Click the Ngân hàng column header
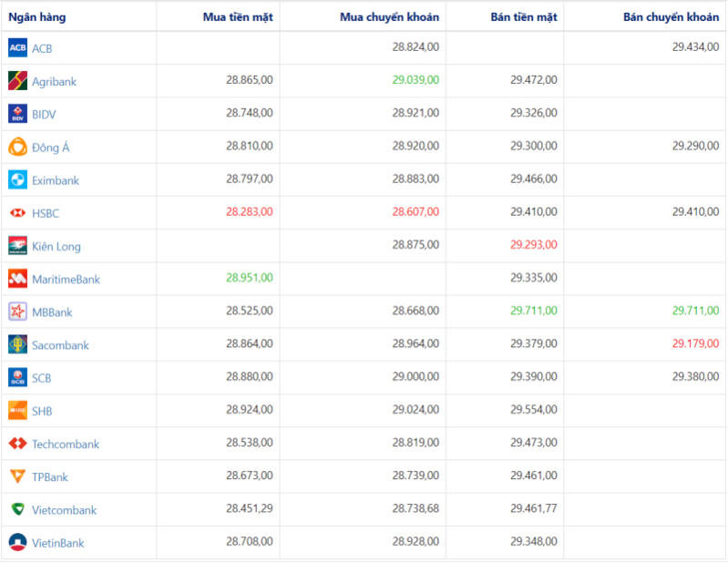This screenshot has height=563, width=728. pyautogui.click(x=37, y=17)
